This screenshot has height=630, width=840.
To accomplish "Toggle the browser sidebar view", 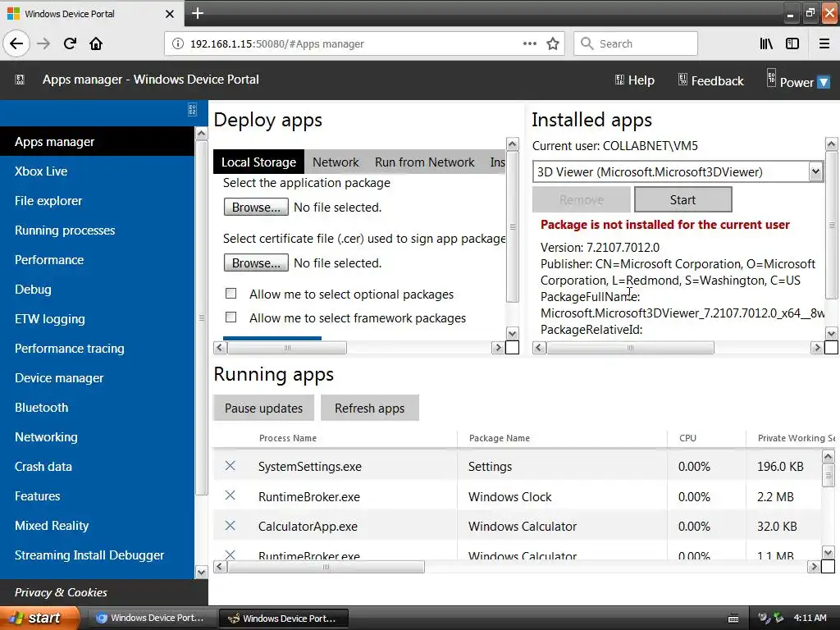I will [x=792, y=43].
